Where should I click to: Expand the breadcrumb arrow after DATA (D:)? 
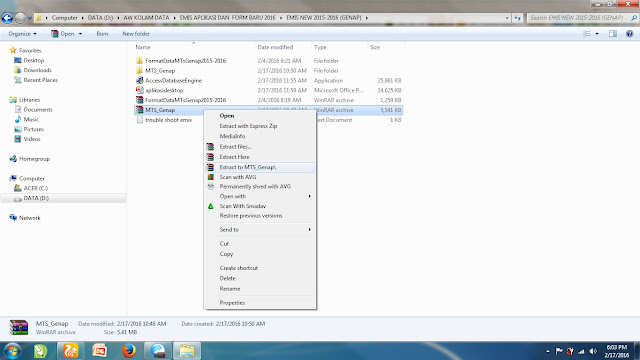coord(119,18)
